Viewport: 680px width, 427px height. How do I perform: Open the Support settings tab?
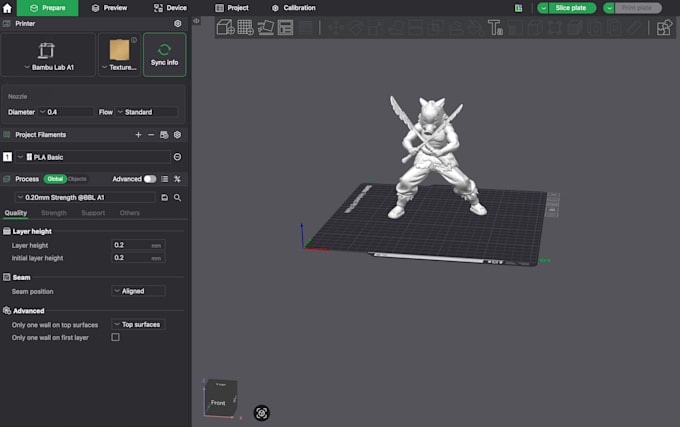tap(93, 213)
